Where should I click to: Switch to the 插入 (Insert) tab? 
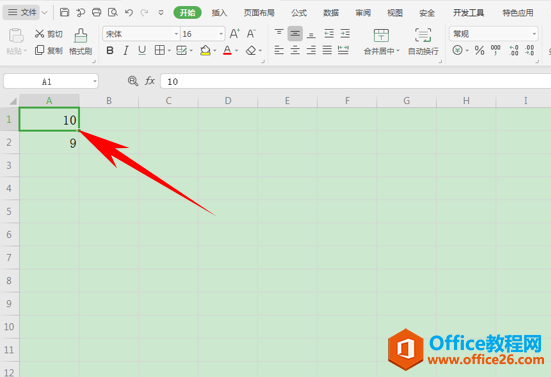[x=219, y=13]
